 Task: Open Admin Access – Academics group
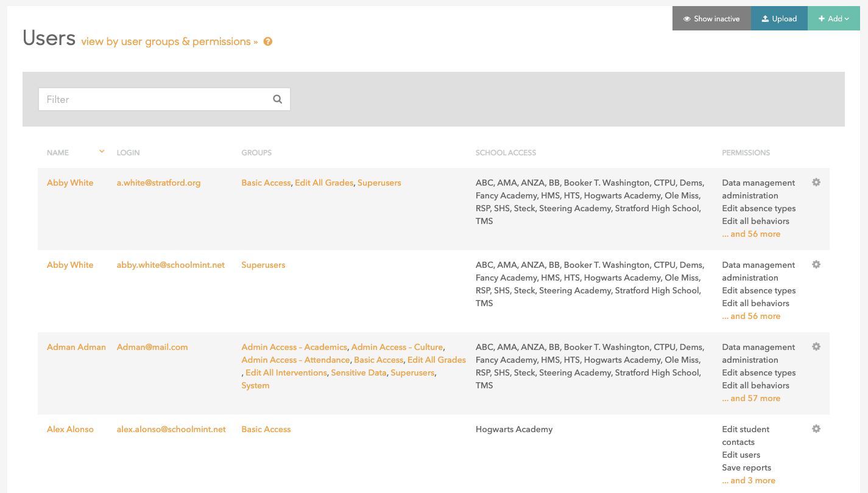tap(294, 347)
